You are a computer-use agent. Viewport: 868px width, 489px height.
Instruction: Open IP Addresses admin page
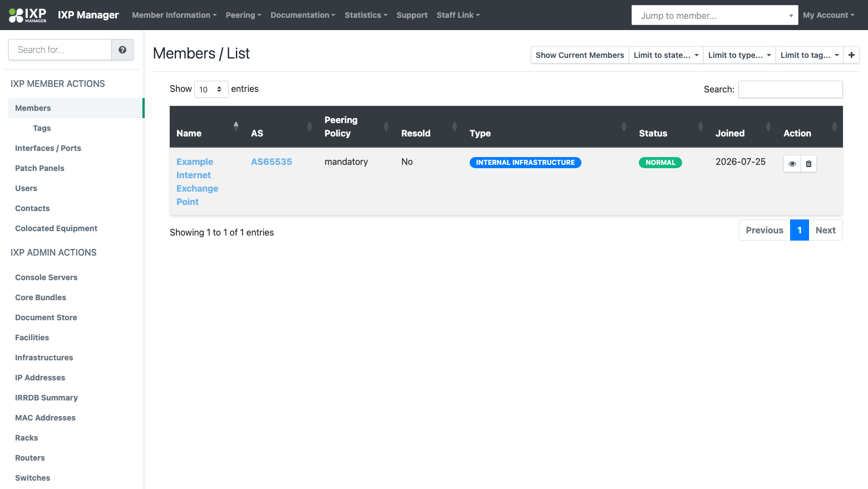tap(40, 378)
